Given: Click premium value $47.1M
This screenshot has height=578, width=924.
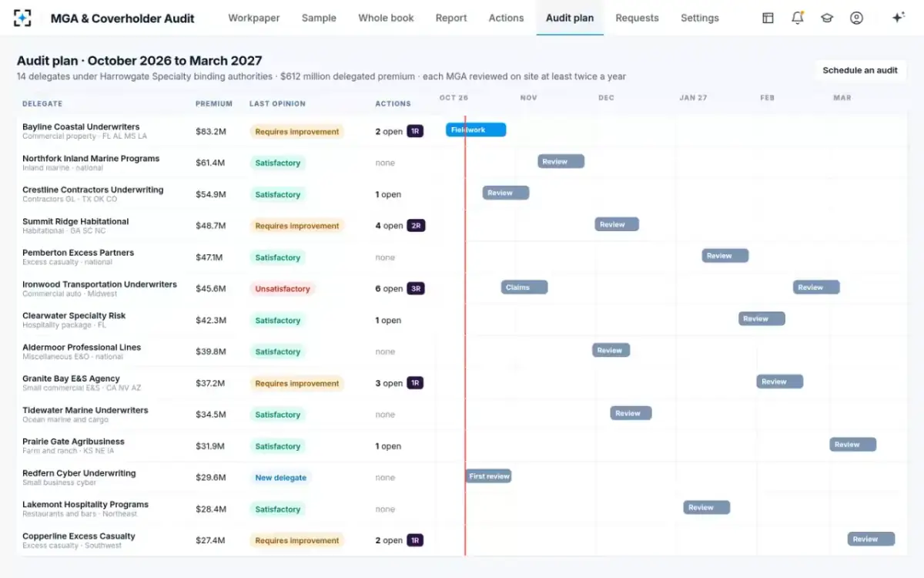Looking at the screenshot, I should tap(209, 257).
